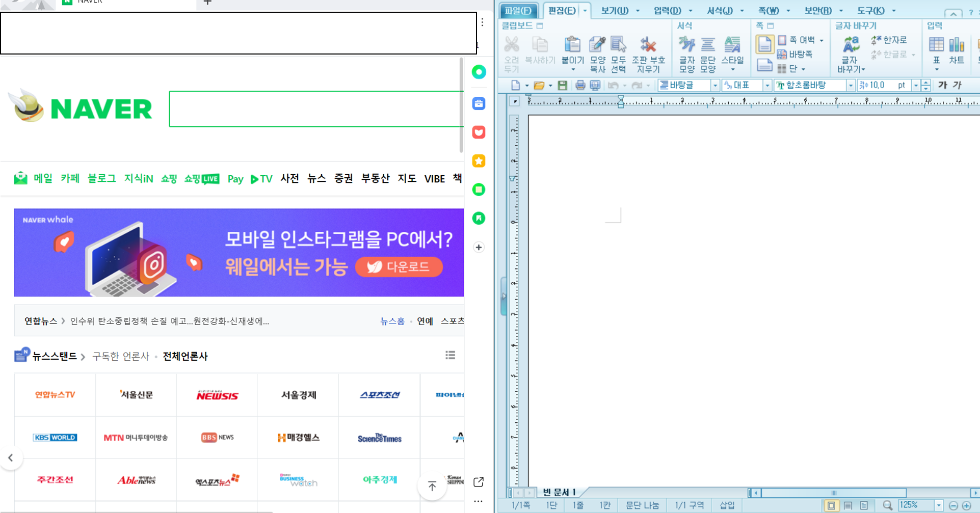Viewport: 980px width, 513px height.
Task: Click convert to Hanja (한자로) icon
Action: [x=876, y=40]
